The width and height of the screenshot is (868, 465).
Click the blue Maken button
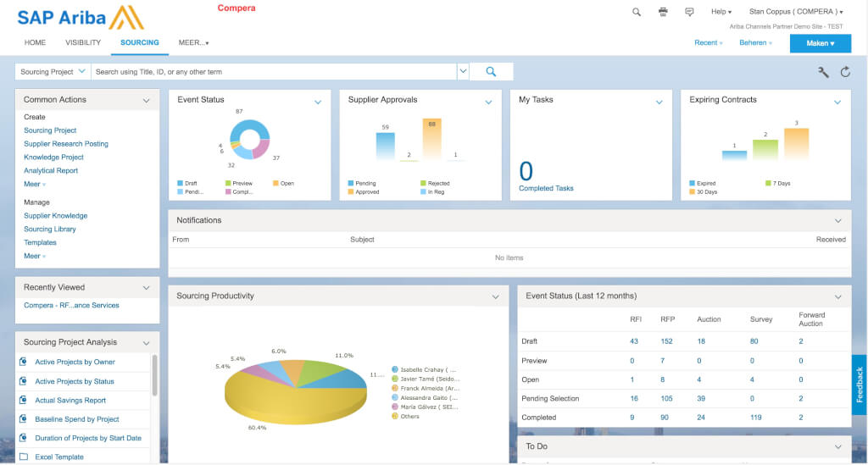(820, 43)
